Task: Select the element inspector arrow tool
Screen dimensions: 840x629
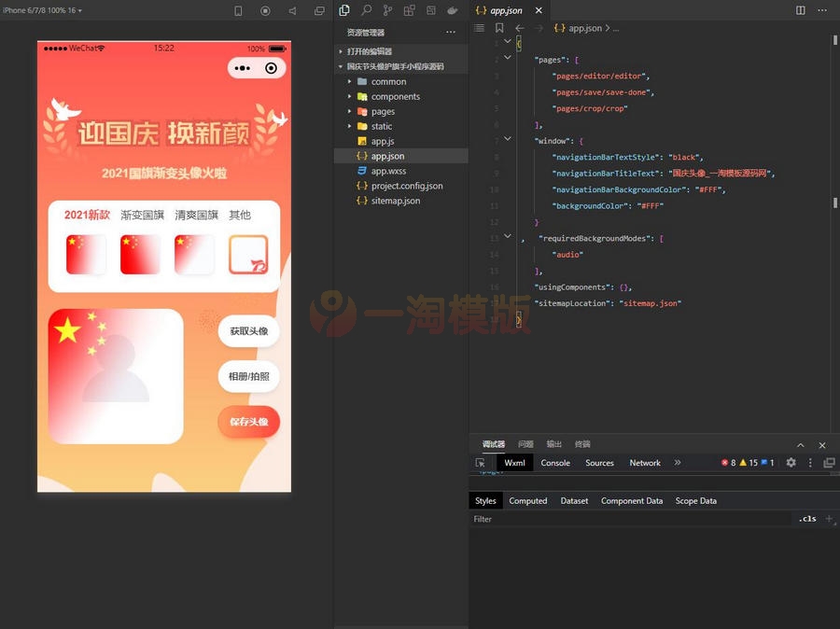Action: [481, 463]
